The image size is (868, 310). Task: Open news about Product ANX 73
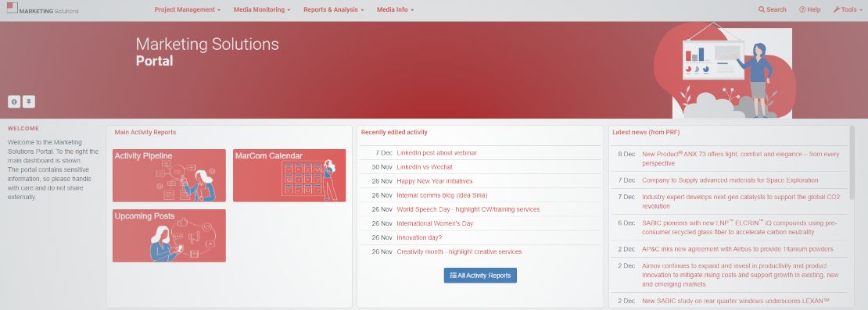coord(741,159)
